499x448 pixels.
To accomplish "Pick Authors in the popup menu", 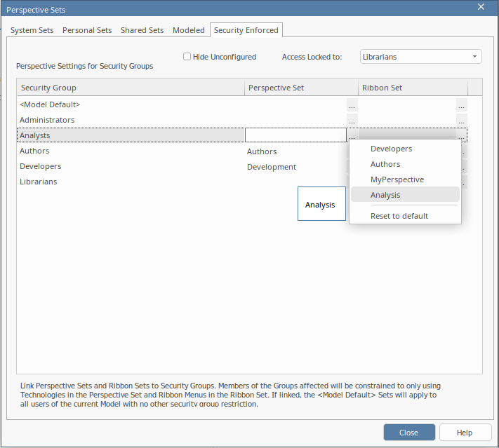I will [385, 164].
